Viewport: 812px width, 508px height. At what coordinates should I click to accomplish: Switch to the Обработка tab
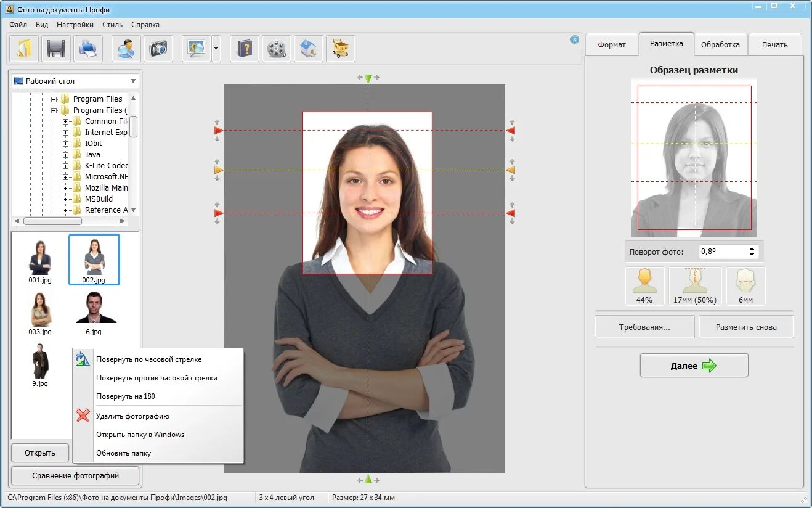(x=720, y=45)
